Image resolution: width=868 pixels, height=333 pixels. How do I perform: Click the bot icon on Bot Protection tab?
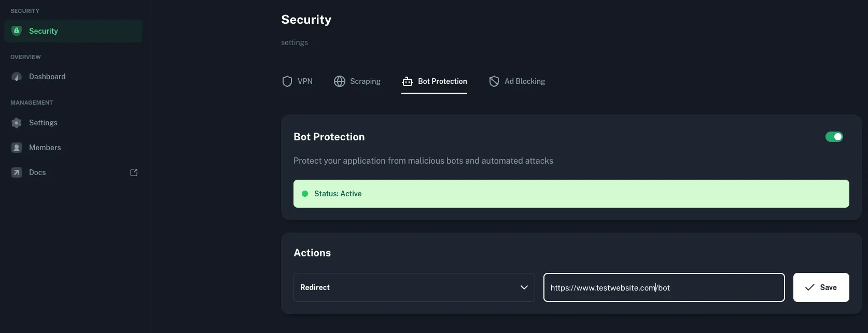tap(407, 81)
